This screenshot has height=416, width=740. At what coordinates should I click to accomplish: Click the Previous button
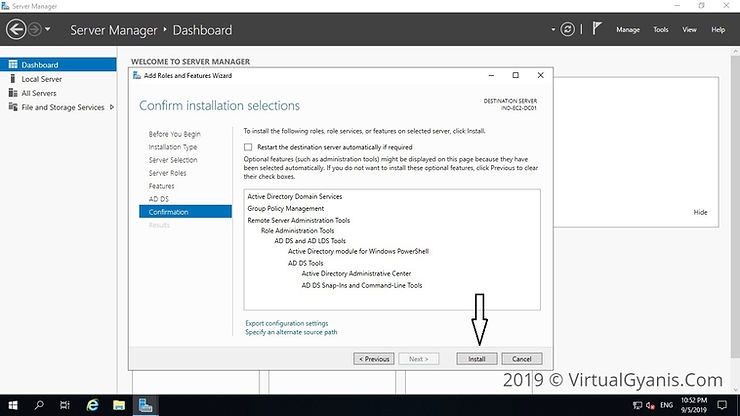tap(373, 358)
